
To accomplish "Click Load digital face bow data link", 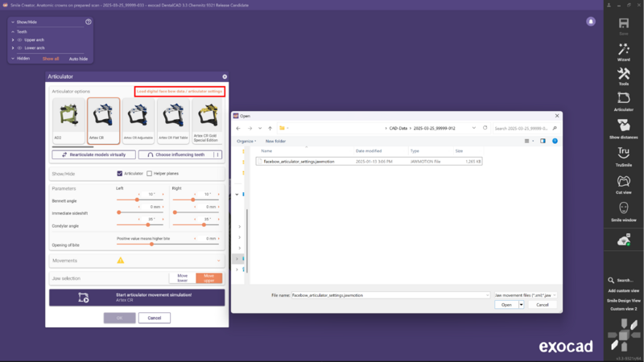I will (x=180, y=91).
